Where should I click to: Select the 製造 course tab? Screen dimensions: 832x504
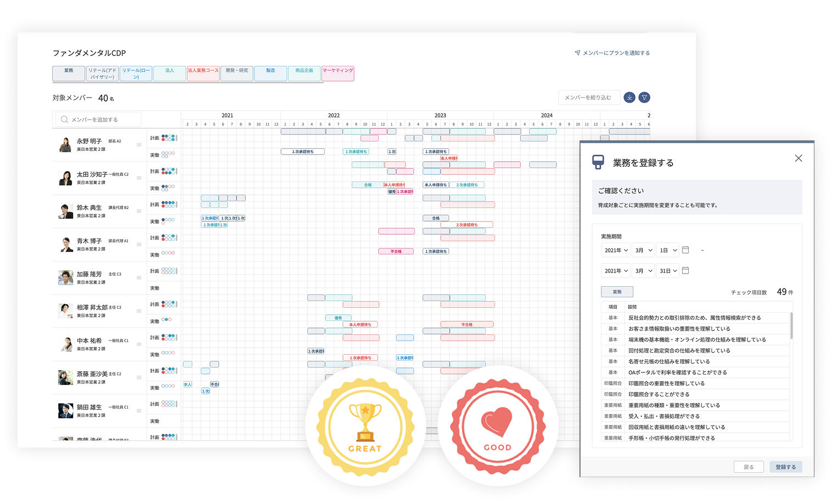coord(271,73)
